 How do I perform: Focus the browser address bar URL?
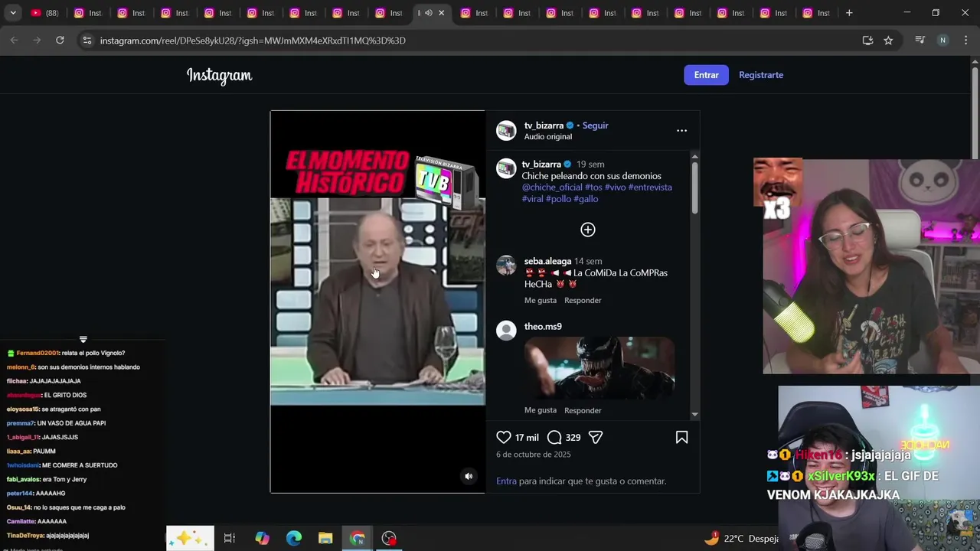coord(253,41)
